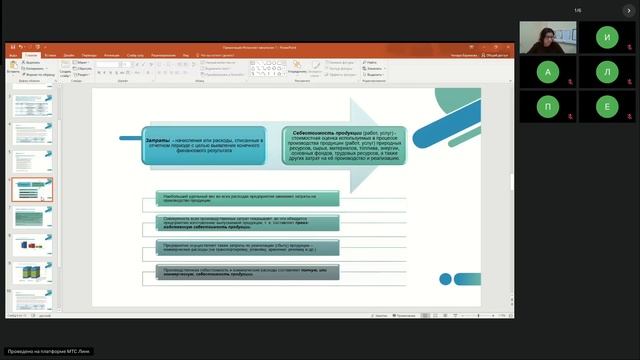Screen dimensions: 640x360
Task: Open the Replace (Заменить) dropdown
Action: tap(373, 69)
